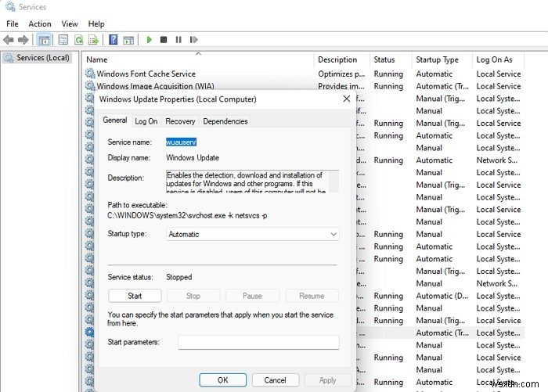Viewport: 548px width, 392px height.
Task: Open the Action menu
Action: coord(40,23)
